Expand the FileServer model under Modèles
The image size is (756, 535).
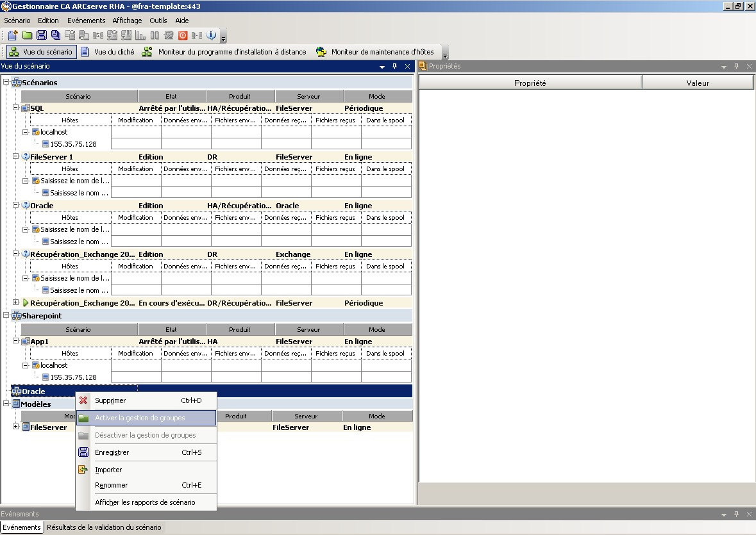click(16, 427)
